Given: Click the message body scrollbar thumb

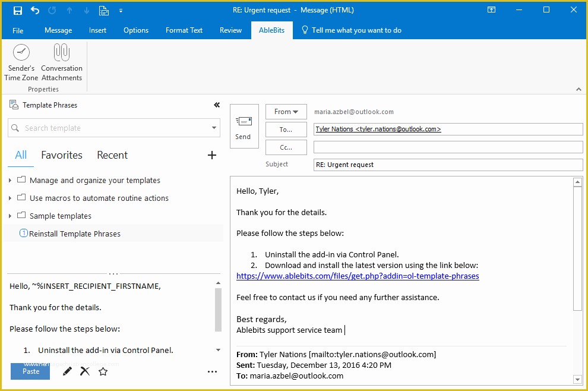Looking at the screenshot, I should (577, 248).
